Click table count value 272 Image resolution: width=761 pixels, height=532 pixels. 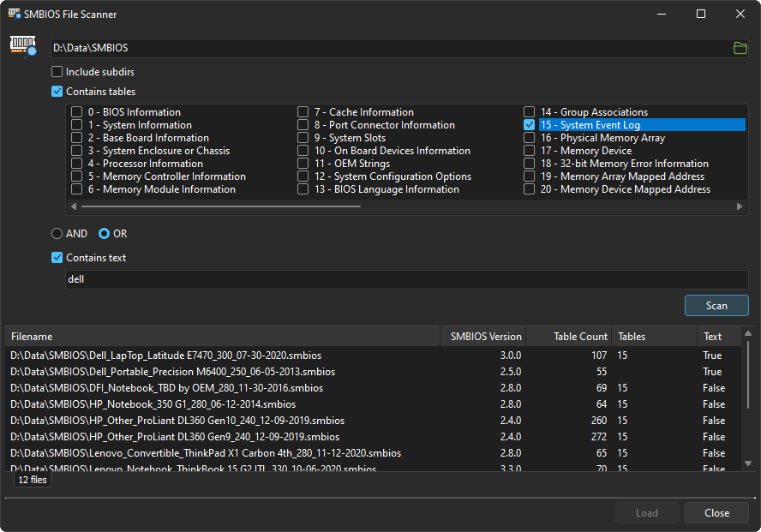point(599,437)
